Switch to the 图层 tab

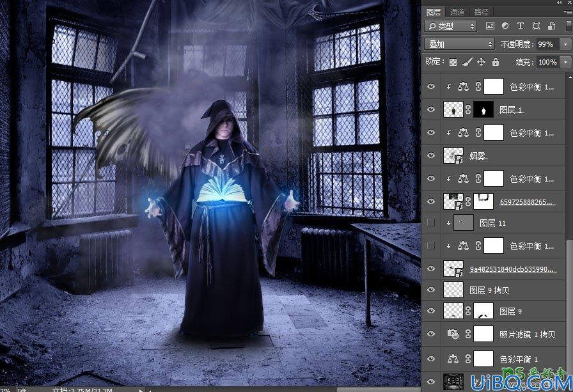pos(434,12)
